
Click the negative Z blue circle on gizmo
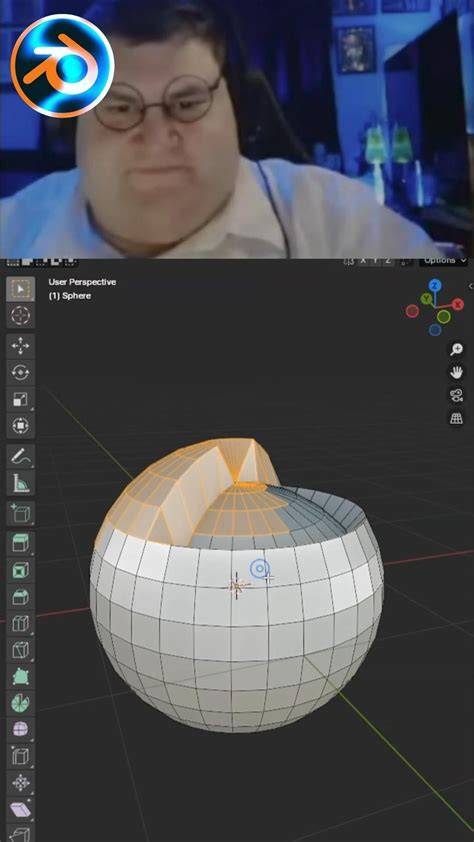click(x=435, y=330)
